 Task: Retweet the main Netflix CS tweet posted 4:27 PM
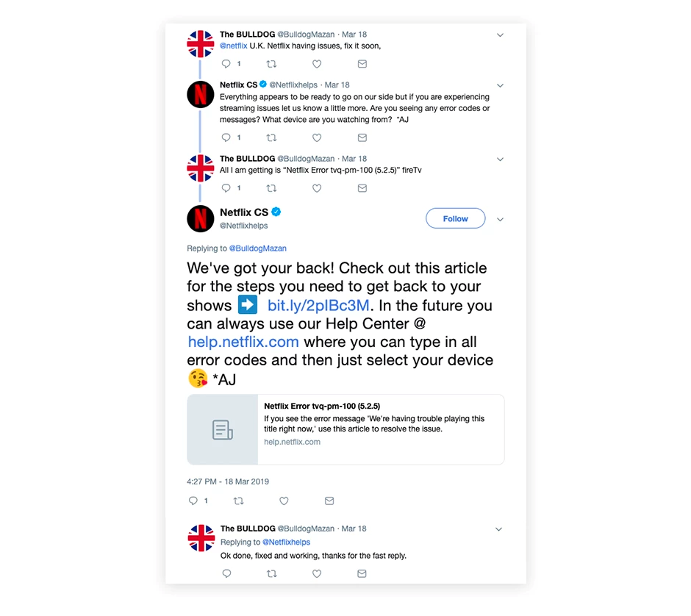[x=238, y=501]
